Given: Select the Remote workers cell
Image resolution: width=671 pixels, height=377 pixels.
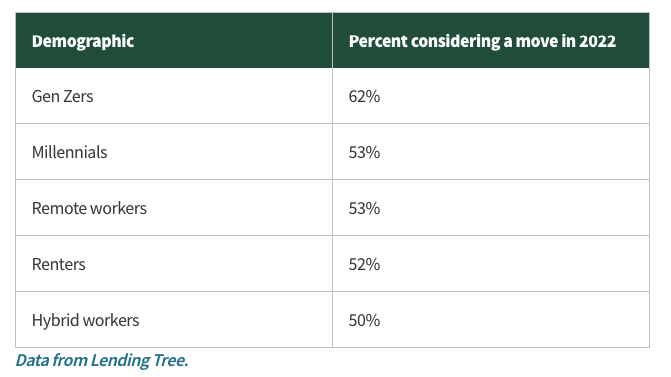Looking at the screenshot, I should (x=174, y=208).
